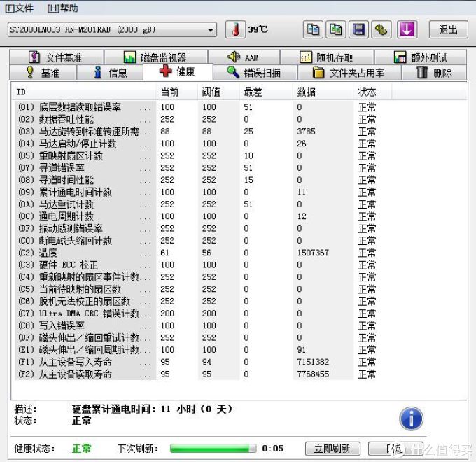Click the purple minimize-to-tray arrow icon

click(x=407, y=29)
